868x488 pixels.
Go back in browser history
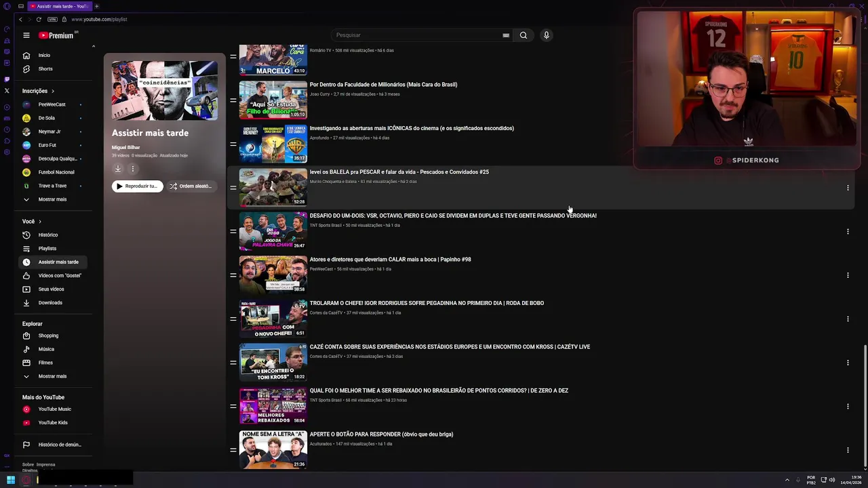pyautogui.click(x=20, y=19)
